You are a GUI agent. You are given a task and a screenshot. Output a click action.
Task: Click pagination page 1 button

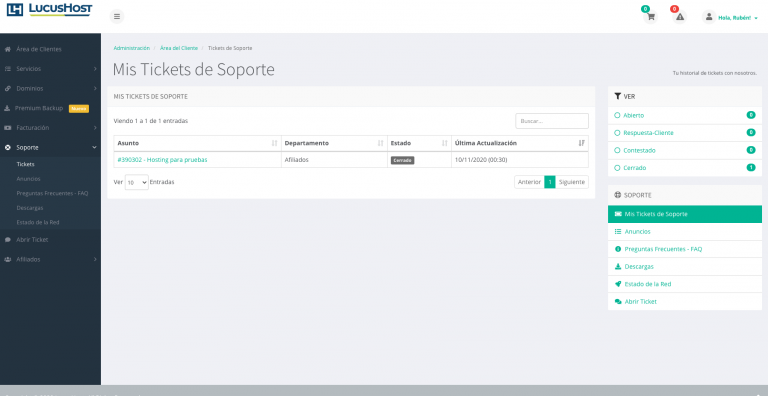(x=550, y=182)
